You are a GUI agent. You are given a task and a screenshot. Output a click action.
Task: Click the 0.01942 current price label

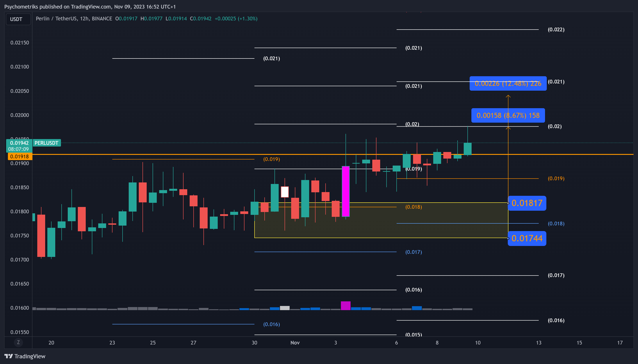(19, 143)
